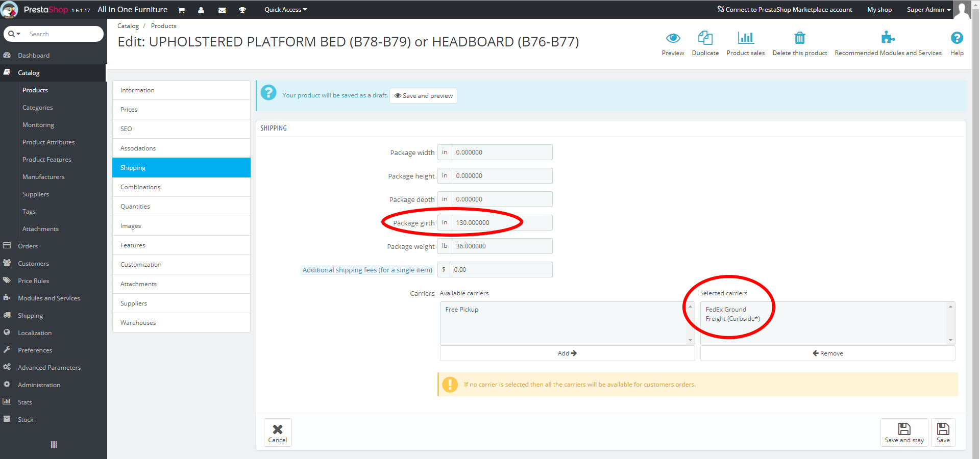980x459 pixels.
Task: Open the search type dropdown arrow
Action: point(14,34)
